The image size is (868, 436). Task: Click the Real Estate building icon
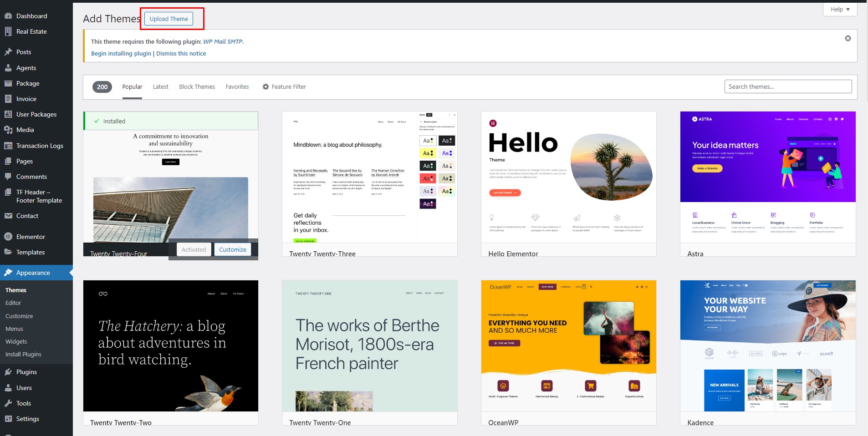click(8, 31)
